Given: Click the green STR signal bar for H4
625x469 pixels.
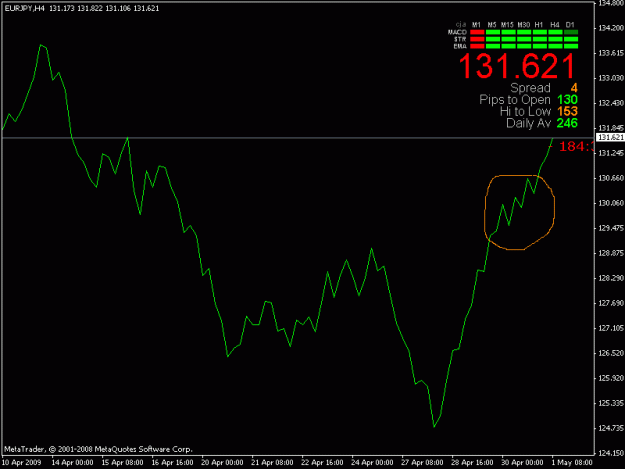Looking at the screenshot, I should click(555, 39).
